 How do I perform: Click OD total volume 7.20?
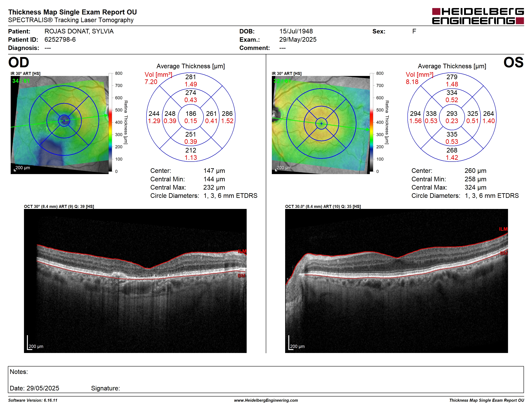(x=151, y=82)
